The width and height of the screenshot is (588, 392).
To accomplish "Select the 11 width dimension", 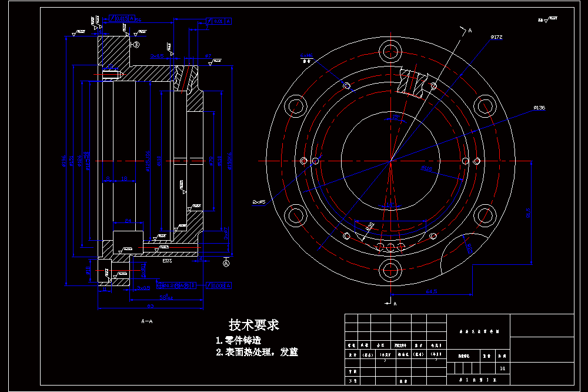I will click(x=105, y=289).
